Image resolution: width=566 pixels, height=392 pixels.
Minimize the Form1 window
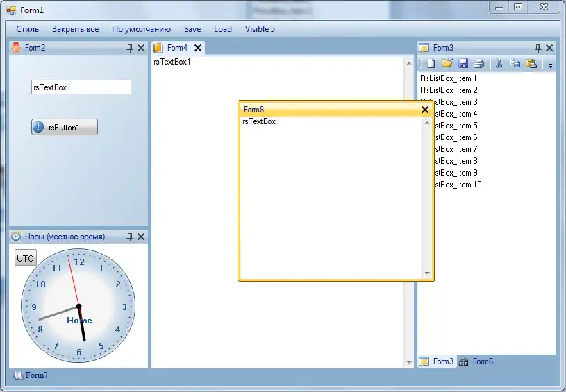click(x=499, y=7)
